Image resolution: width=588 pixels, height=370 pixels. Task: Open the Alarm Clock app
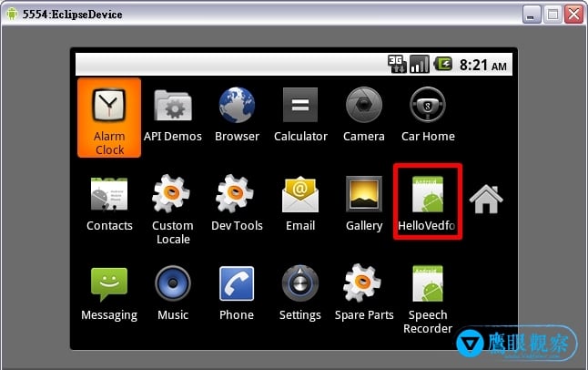(x=109, y=118)
